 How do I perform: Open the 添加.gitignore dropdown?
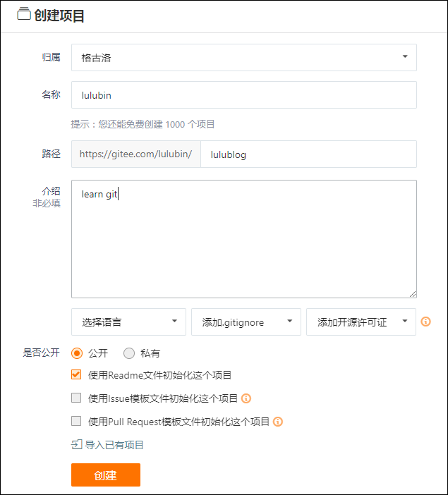click(x=246, y=322)
